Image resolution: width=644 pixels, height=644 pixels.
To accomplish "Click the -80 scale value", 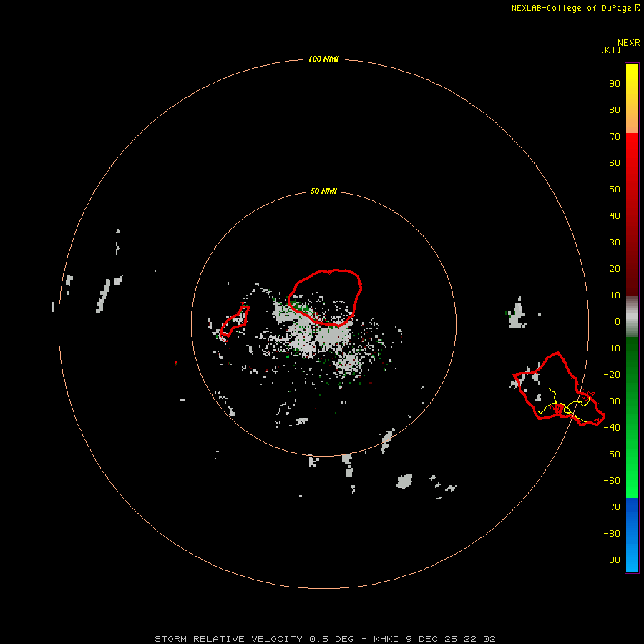I will coord(612,534).
